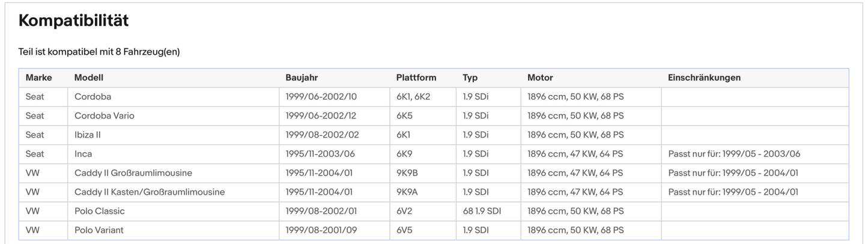Viewport: 868px width, 244px height.
Task: Click the 'Teil ist kompatibel mit 8 Fahrzeug(en)' text
Action: point(99,52)
